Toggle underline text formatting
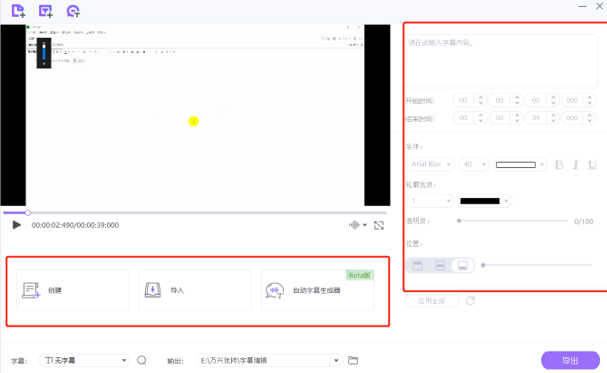The width and height of the screenshot is (607, 373). (592, 165)
